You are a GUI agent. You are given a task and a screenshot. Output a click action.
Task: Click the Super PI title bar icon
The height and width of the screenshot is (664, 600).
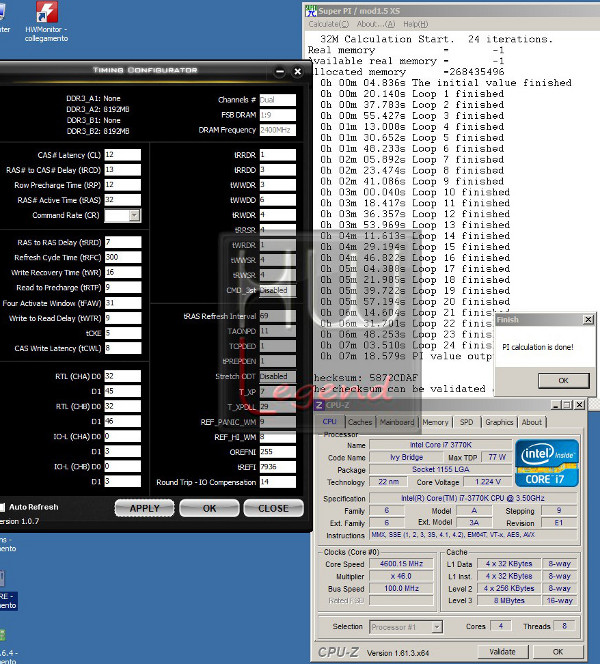coord(311,11)
